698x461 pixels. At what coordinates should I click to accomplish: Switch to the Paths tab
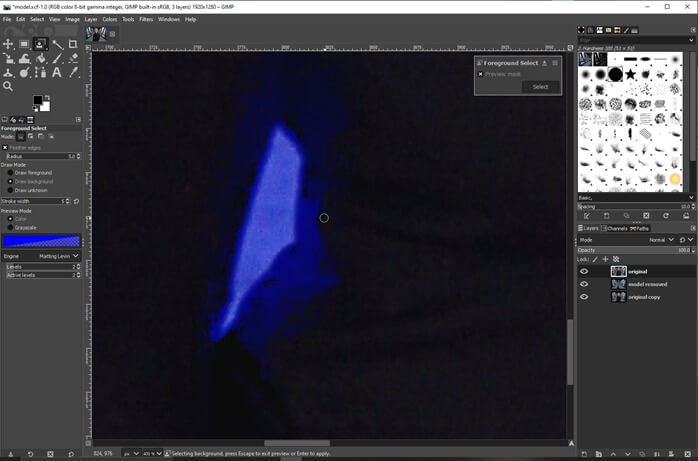639,228
